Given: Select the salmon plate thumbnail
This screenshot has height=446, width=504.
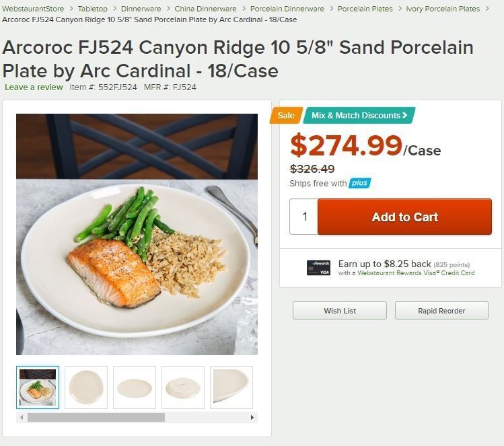Looking at the screenshot, I should click(x=38, y=387).
